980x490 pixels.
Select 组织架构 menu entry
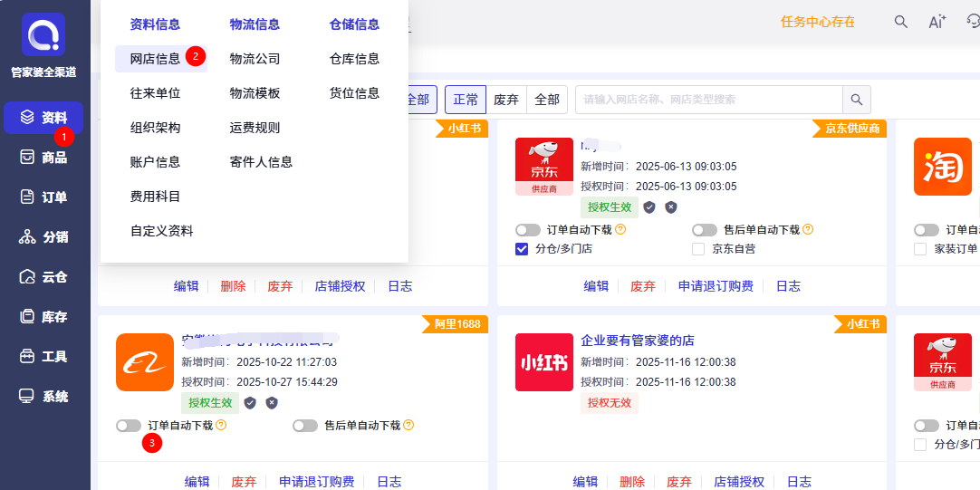(x=155, y=128)
